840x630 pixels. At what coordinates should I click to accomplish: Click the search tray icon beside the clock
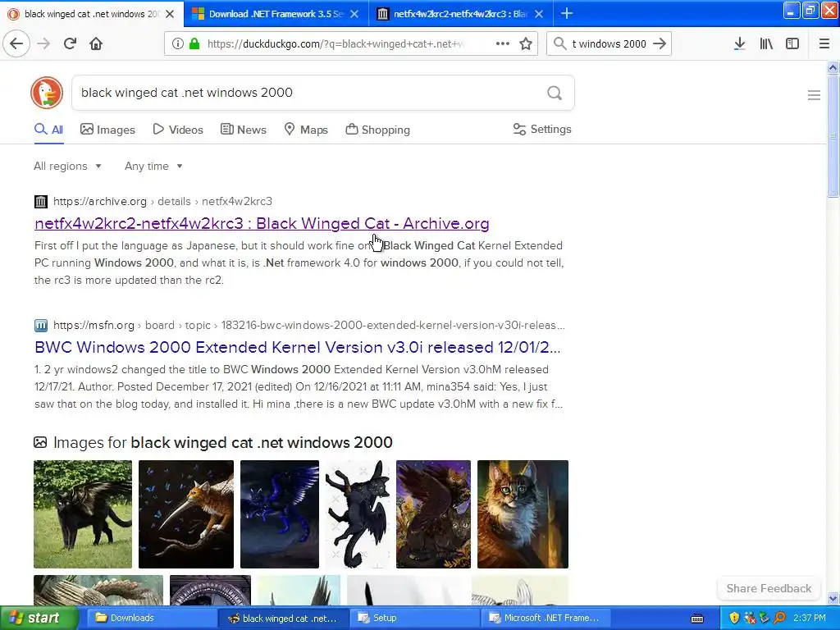pos(779,618)
